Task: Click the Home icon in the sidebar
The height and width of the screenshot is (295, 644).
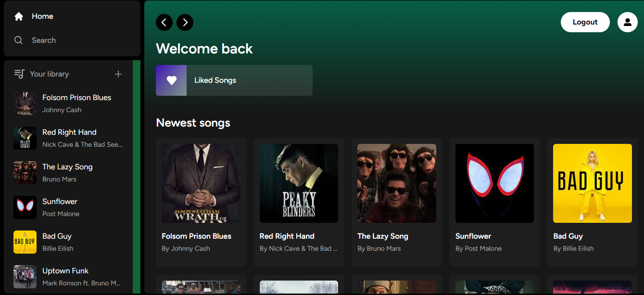Action: coord(18,16)
